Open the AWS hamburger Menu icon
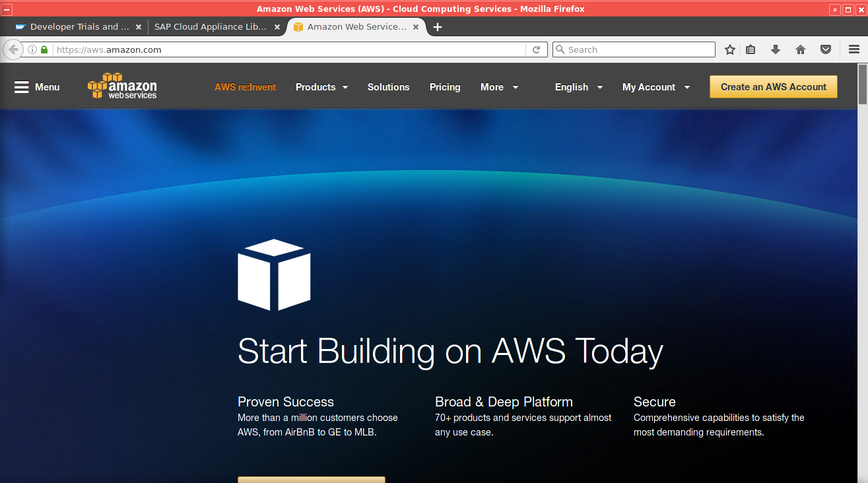The width and height of the screenshot is (868, 483). tap(22, 87)
